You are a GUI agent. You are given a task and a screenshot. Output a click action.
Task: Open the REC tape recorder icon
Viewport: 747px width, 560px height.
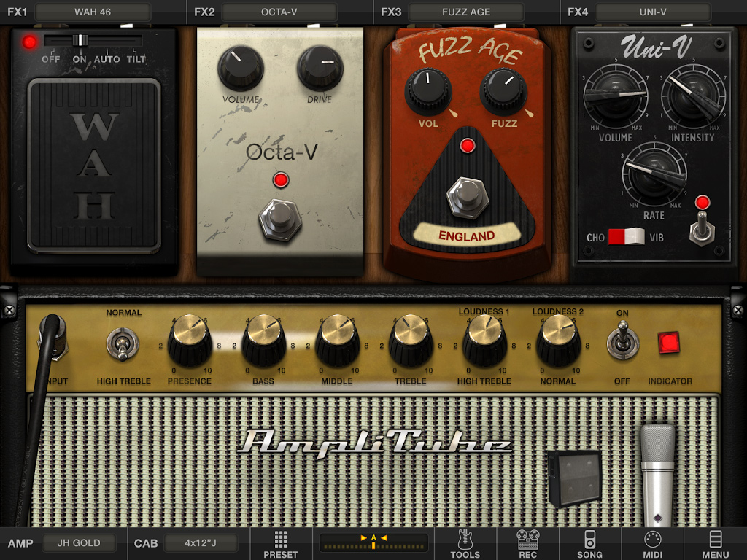(x=528, y=544)
